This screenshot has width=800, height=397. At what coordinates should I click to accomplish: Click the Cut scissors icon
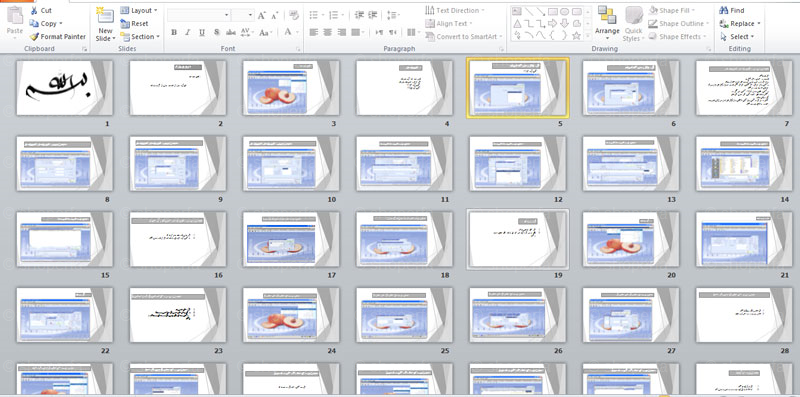[34, 10]
